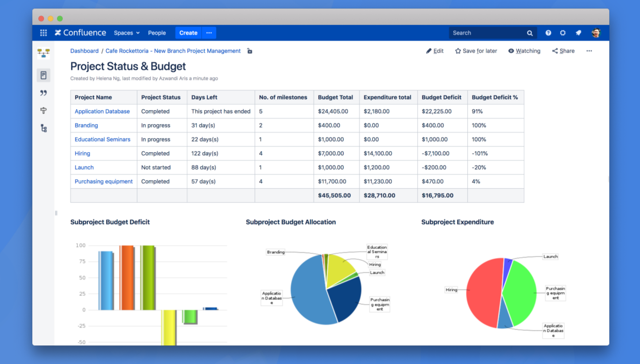Open the settings gear icon
The height and width of the screenshot is (364, 640).
click(x=563, y=33)
